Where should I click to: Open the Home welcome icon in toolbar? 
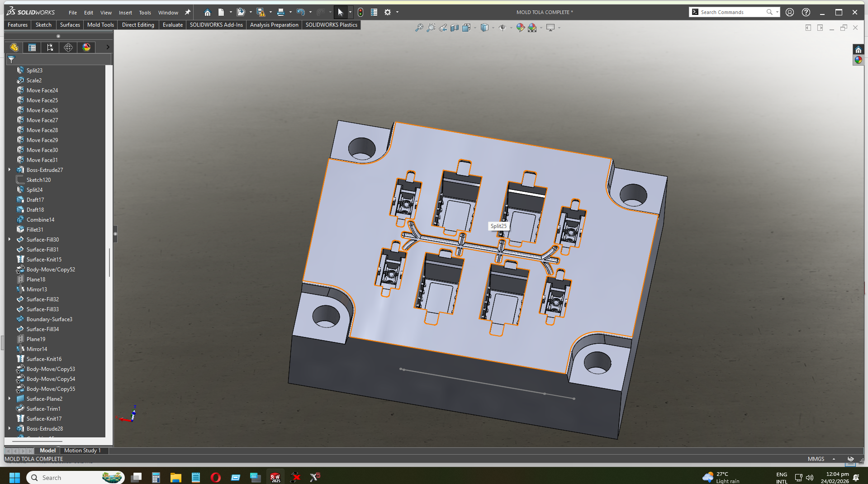207,12
